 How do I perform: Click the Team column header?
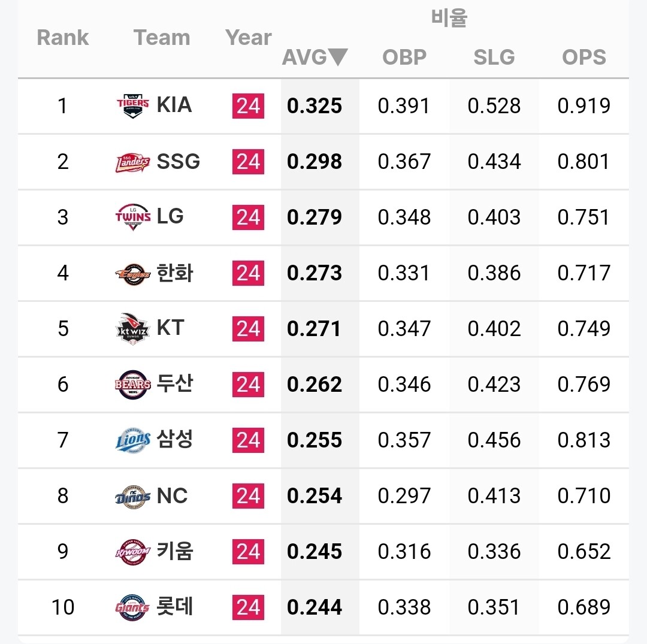(162, 38)
